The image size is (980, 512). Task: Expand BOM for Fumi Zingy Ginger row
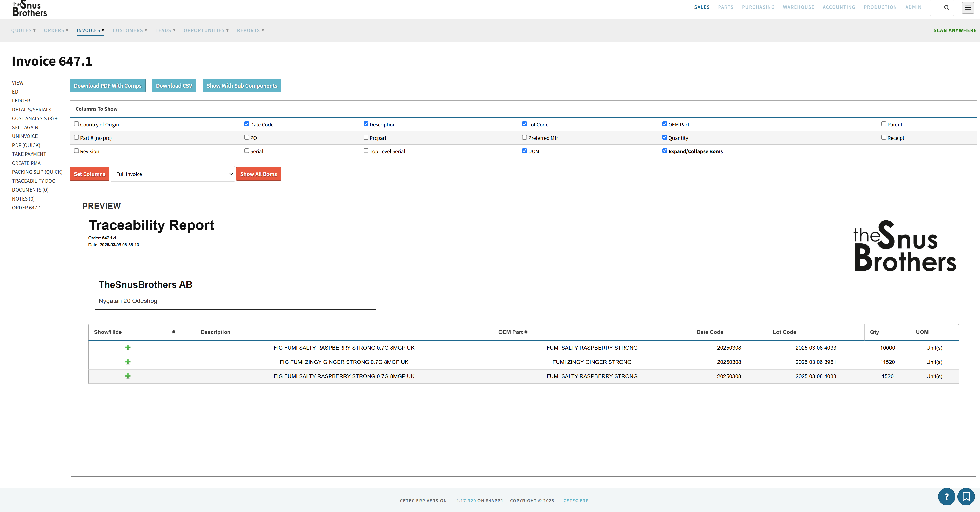(x=128, y=362)
